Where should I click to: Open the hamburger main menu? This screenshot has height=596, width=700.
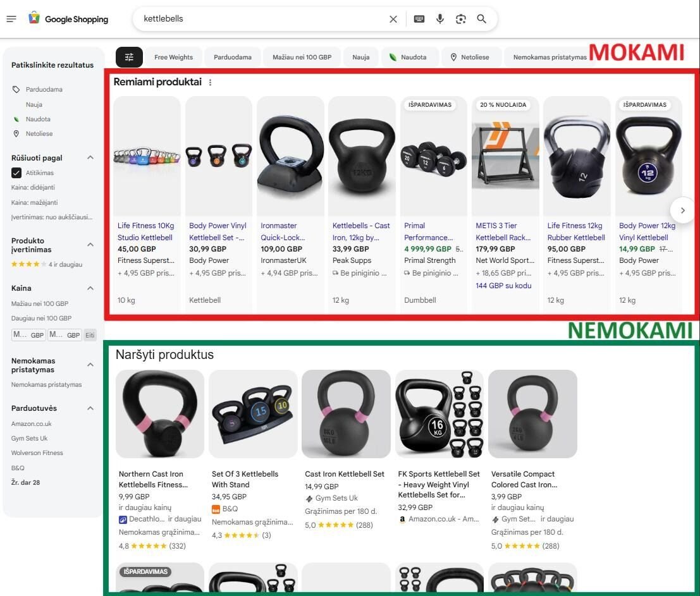click(x=11, y=19)
